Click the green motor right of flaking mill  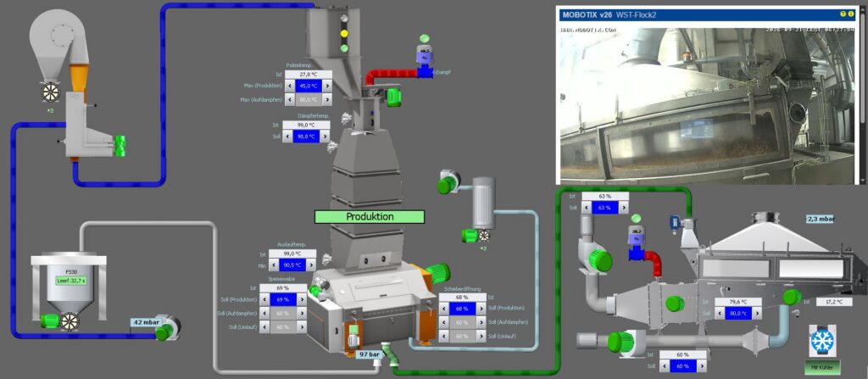(438, 273)
